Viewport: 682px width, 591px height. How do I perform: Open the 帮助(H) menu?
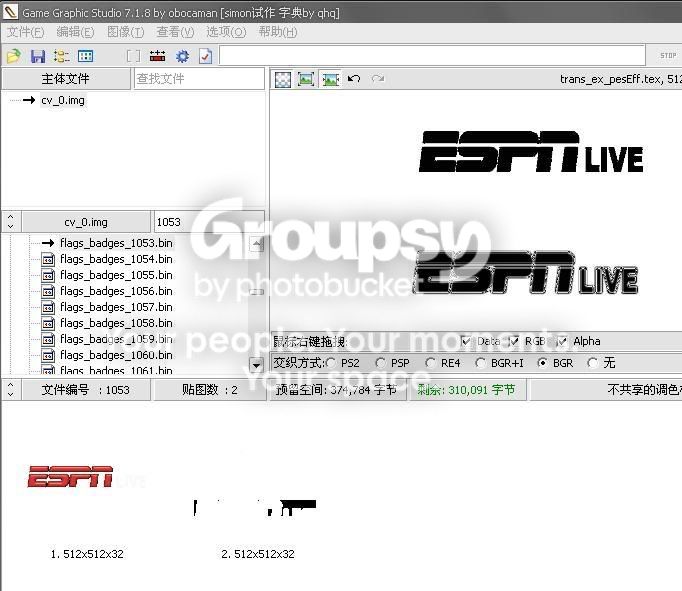(x=278, y=32)
